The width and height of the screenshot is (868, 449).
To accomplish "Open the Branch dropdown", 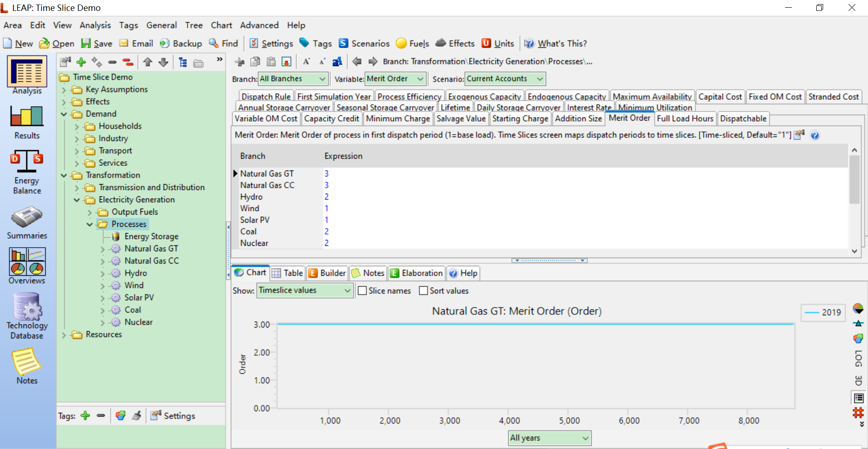I will click(x=293, y=79).
